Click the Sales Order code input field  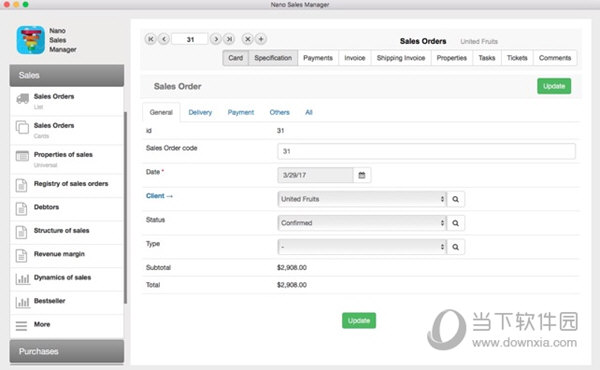tap(426, 151)
